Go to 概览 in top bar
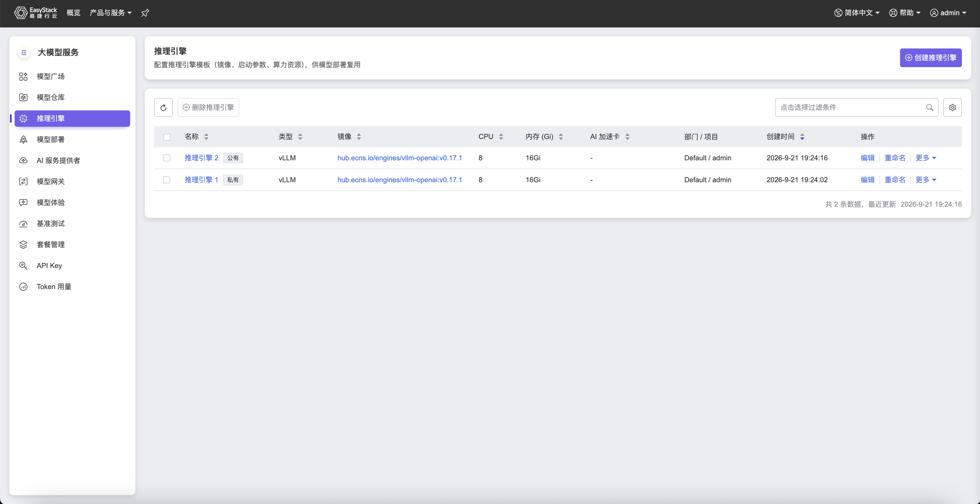This screenshot has width=980, height=504. (74, 13)
